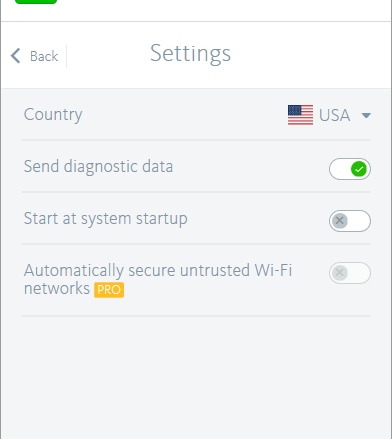392x439 pixels.
Task: Open the country dropdown arrow
Action: click(366, 116)
